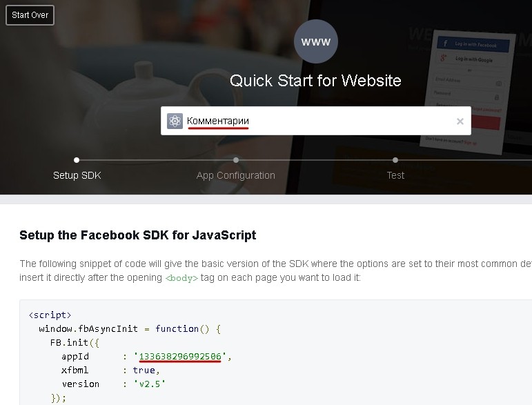The height and width of the screenshot is (405, 532).
Task: Open the Test step label
Action: [395, 175]
